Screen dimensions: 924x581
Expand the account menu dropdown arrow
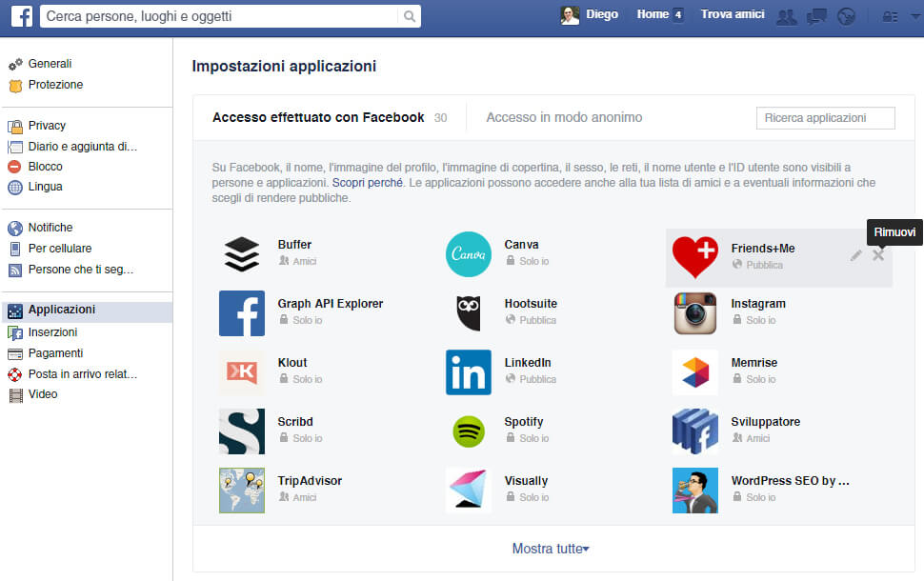[914, 16]
